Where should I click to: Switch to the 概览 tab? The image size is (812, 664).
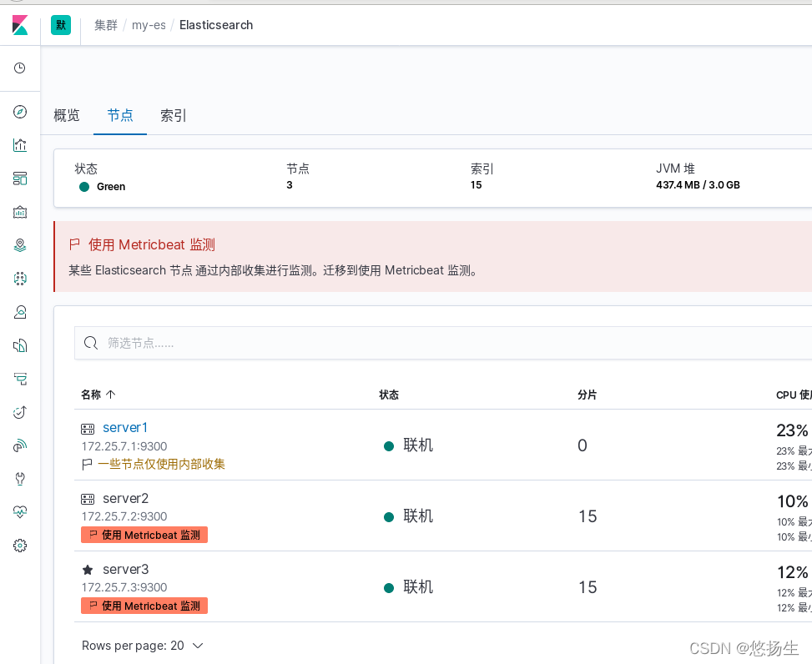67,115
